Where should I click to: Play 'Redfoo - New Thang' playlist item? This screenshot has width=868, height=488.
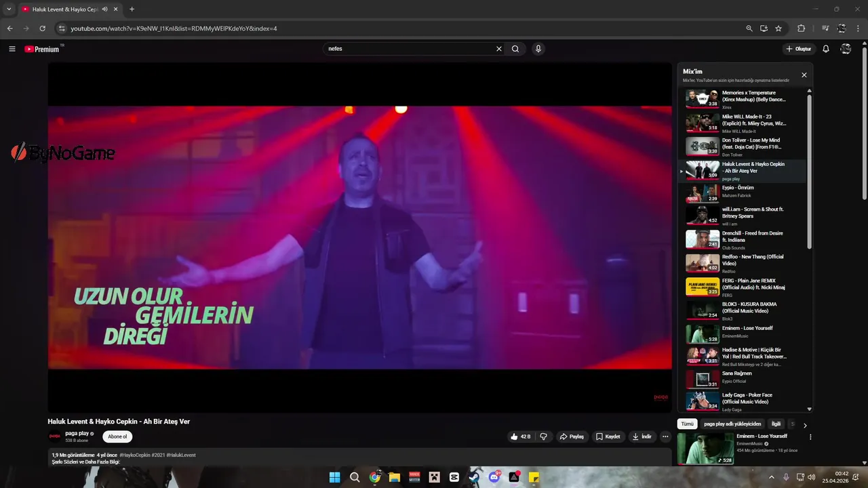point(745,264)
